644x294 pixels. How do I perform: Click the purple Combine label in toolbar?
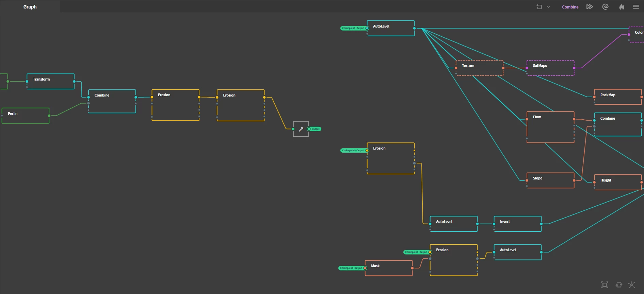[x=570, y=7]
